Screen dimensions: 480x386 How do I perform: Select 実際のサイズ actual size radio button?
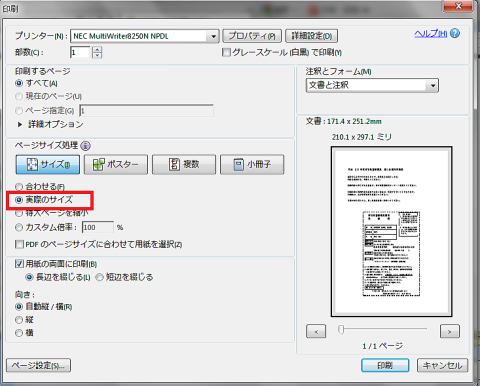(x=19, y=200)
